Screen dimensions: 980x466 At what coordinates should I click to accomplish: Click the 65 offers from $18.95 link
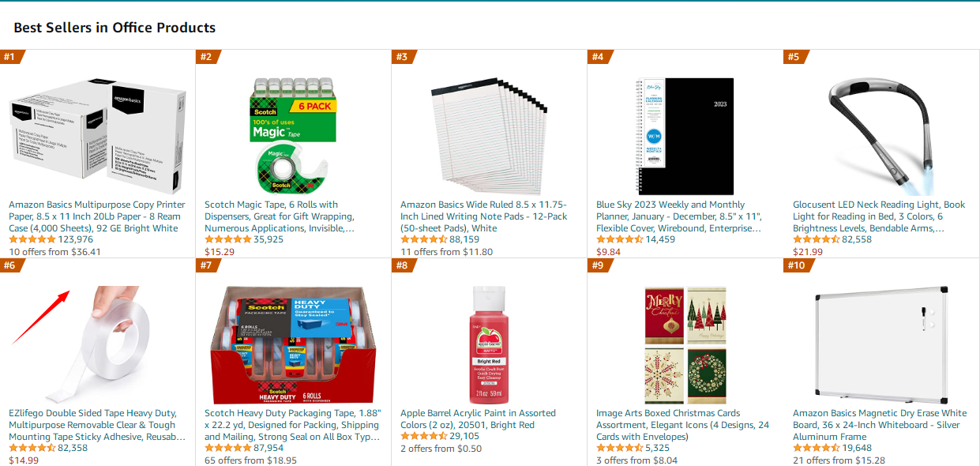tap(250, 460)
